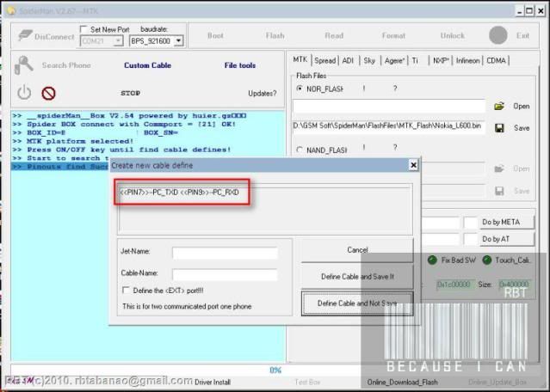Select the NOR_FLASH radio button
The height and width of the screenshot is (392, 550).
click(x=300, y=89)
